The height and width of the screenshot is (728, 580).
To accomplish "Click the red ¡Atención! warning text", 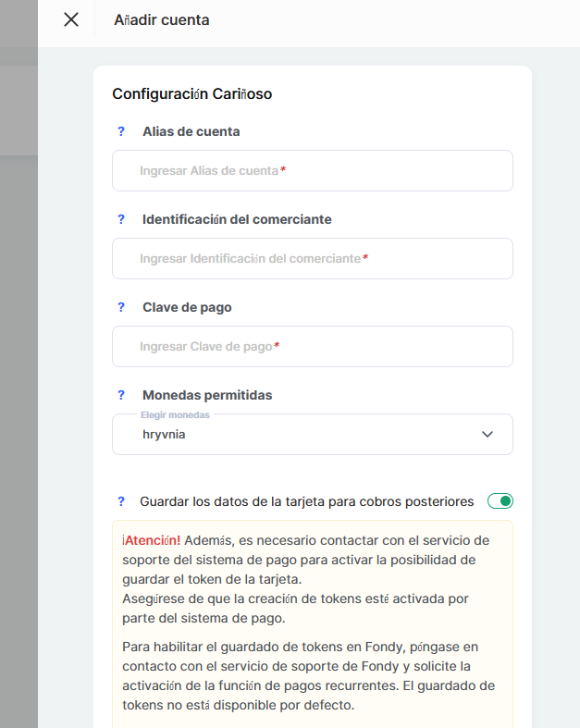I will tap(151, 540).
